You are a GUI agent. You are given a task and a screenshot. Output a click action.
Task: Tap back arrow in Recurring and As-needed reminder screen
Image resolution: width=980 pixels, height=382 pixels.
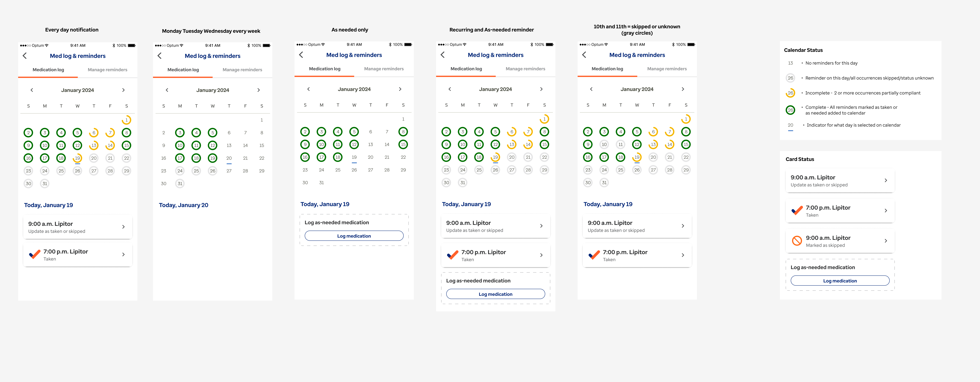coord(442,55)
